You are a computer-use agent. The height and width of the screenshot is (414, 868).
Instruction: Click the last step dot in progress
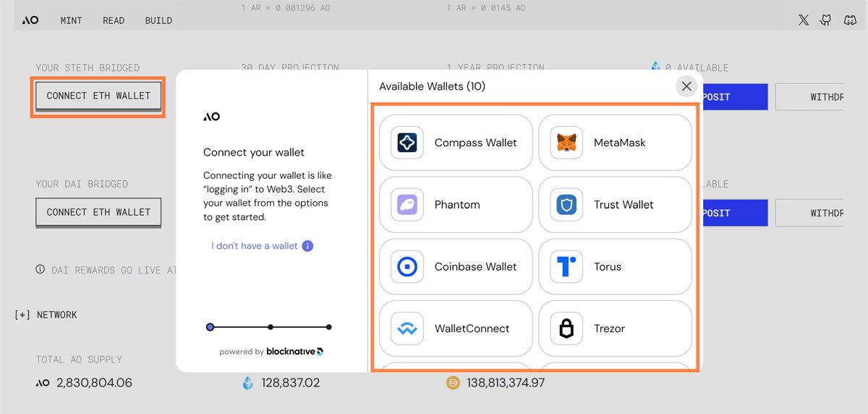(x=329, y=327)
